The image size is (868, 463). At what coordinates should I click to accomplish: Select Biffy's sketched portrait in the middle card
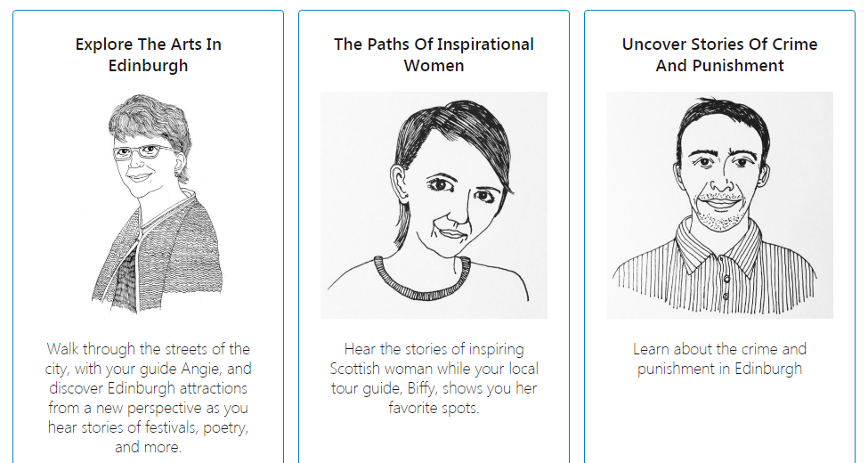[434, 205]
